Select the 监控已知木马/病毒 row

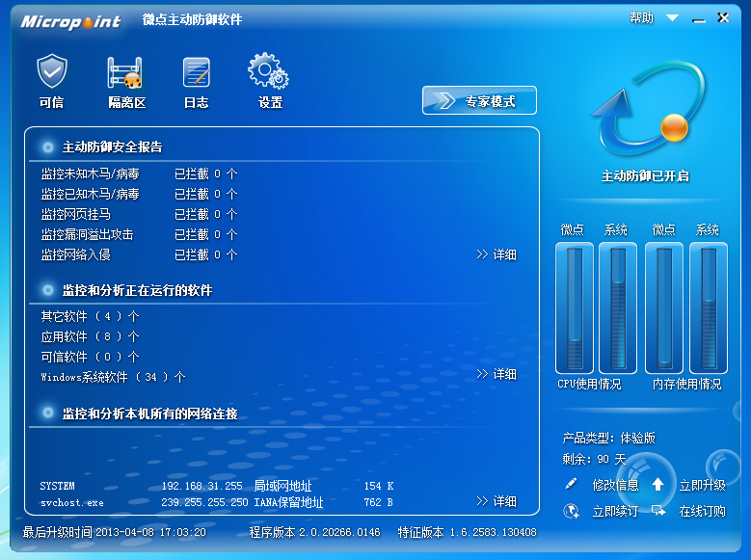139,194
